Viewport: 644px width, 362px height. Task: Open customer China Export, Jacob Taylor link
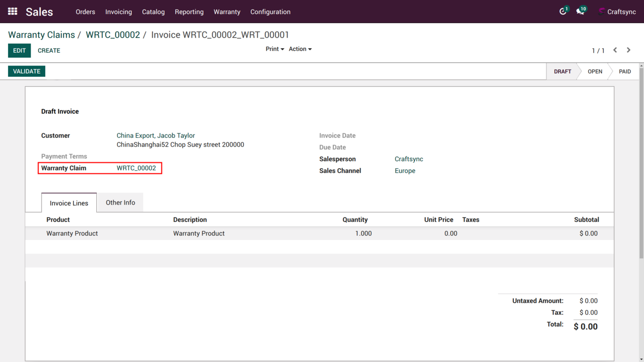(156, 135)
